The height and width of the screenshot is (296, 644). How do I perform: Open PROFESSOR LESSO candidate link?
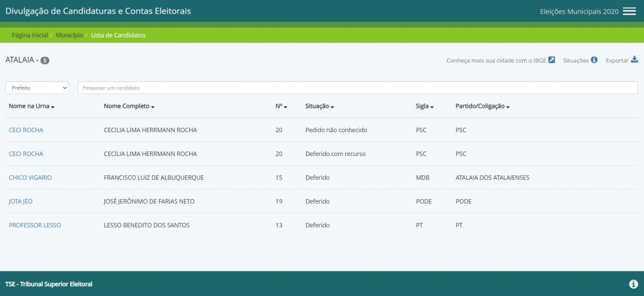[x=35, y=225]
